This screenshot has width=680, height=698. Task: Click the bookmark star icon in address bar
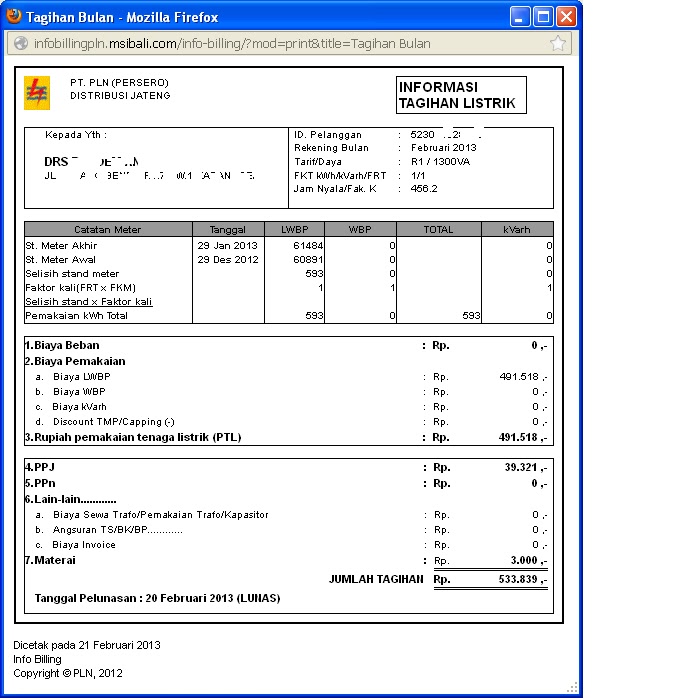[x=557, y=43]
